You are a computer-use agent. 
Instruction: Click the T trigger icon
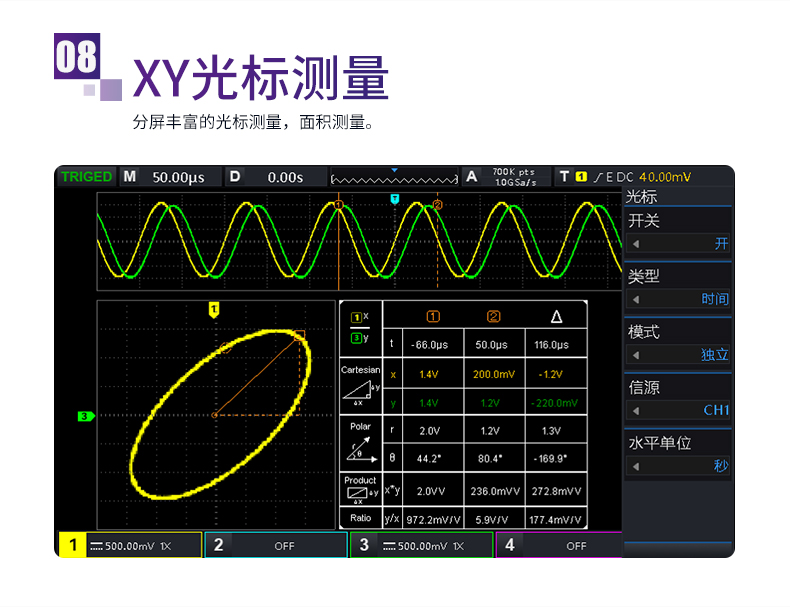pos(564,177)
